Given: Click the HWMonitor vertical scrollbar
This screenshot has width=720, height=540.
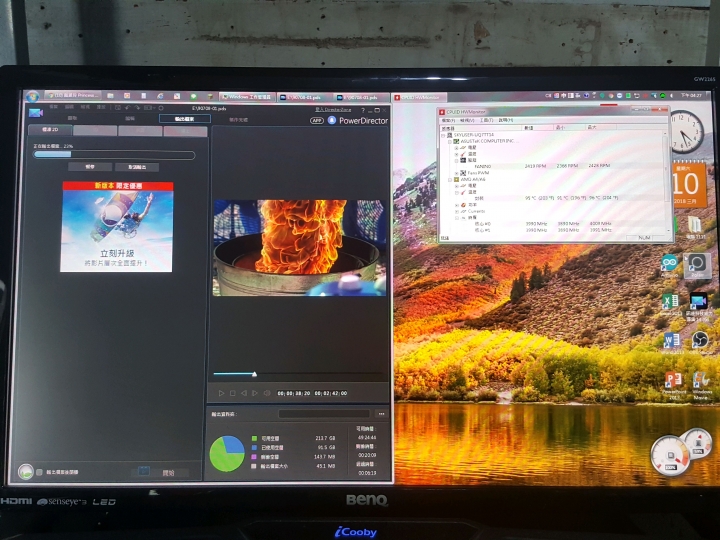Looking at the screenshot, I should click(x=666, y=181).
